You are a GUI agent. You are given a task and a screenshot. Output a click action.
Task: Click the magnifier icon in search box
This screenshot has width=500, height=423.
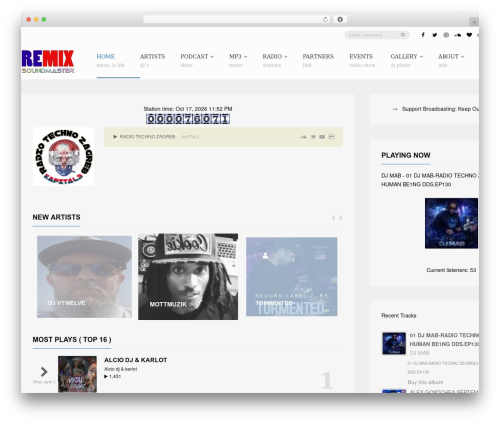tap(403, 35)
